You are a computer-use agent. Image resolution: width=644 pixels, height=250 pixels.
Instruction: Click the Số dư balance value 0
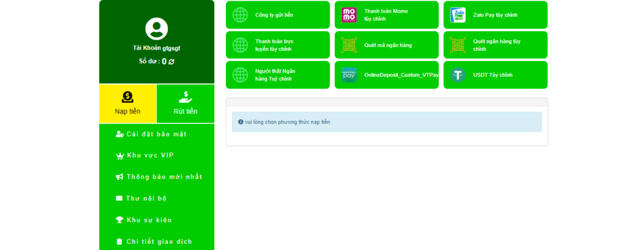click(164, 62)
